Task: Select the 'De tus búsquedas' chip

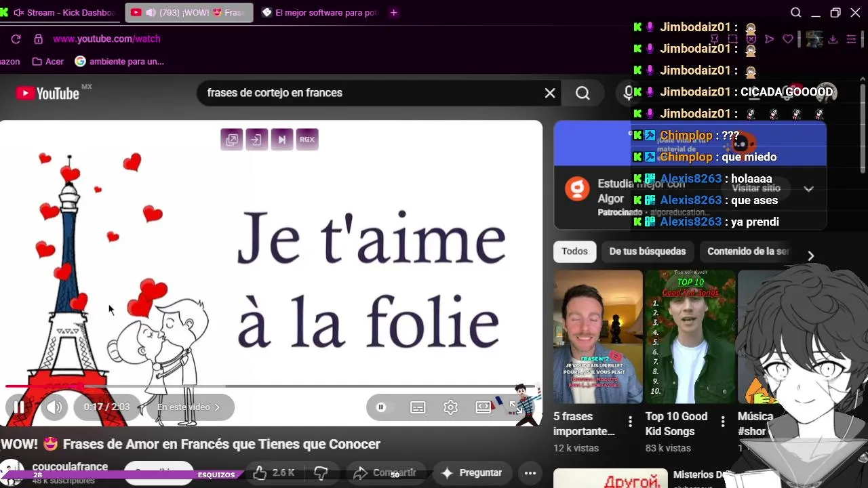Action: click(x=648, y=251)
